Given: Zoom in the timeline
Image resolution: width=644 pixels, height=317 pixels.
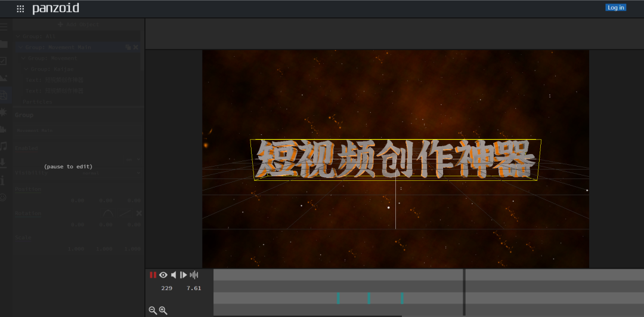Looking at the screenshot, I should click(x=163, y=310).
